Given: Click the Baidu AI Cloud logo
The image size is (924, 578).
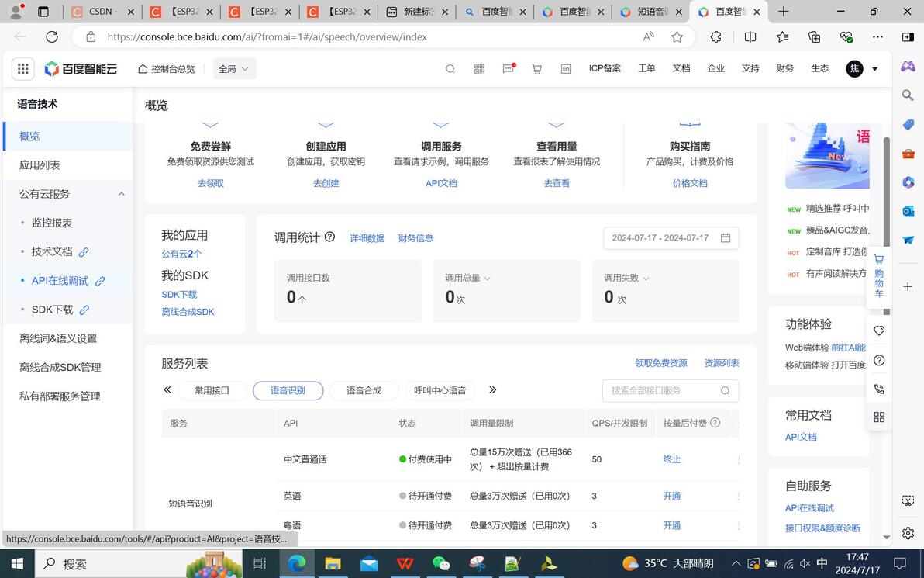Looking at the screenshot, I should [x=81, y=68].
